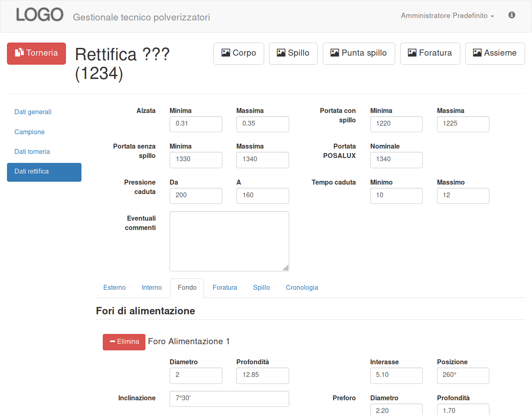532x415 pixels.
Task: Click picture icon on Foratura button
Action: click(x=412, y=53)
